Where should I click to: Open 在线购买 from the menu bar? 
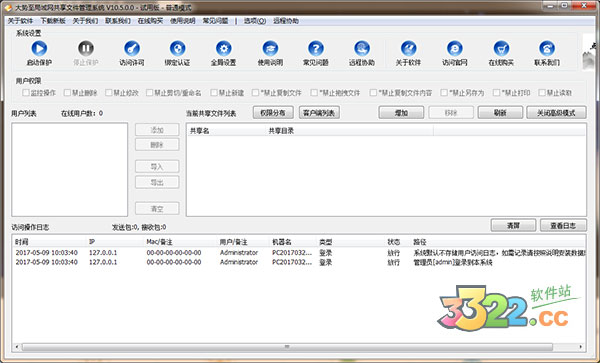(150, 21)
